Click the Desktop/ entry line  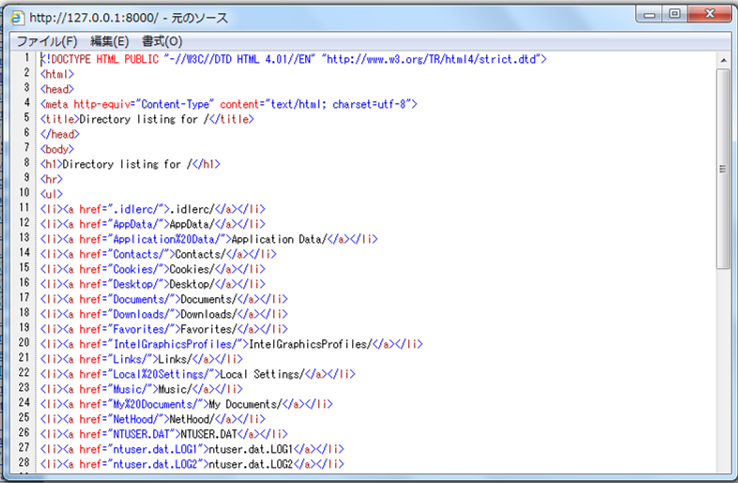click(152, 285)
